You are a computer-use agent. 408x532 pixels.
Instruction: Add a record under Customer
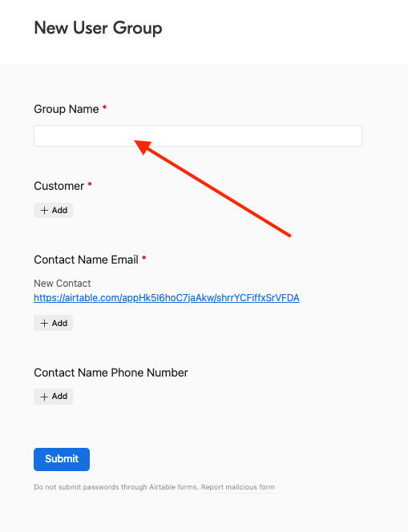[x=53, y=211]
